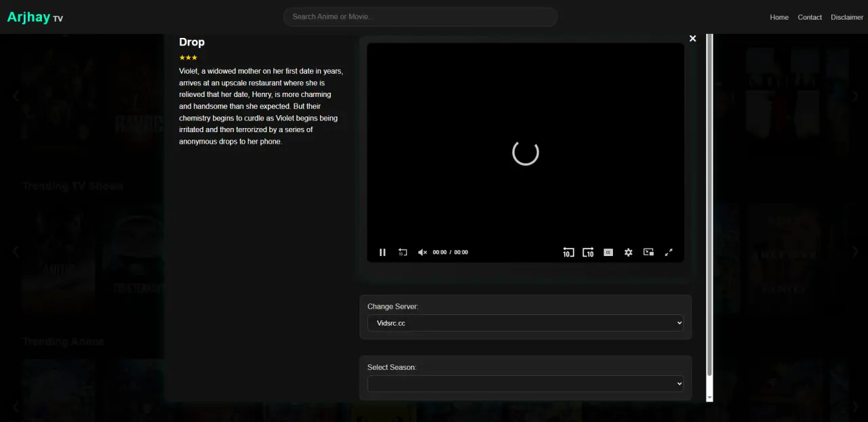The image size is (868, 422).
Task: Skip forward 10 seconds in player
Action: click(x=588, y=252)
